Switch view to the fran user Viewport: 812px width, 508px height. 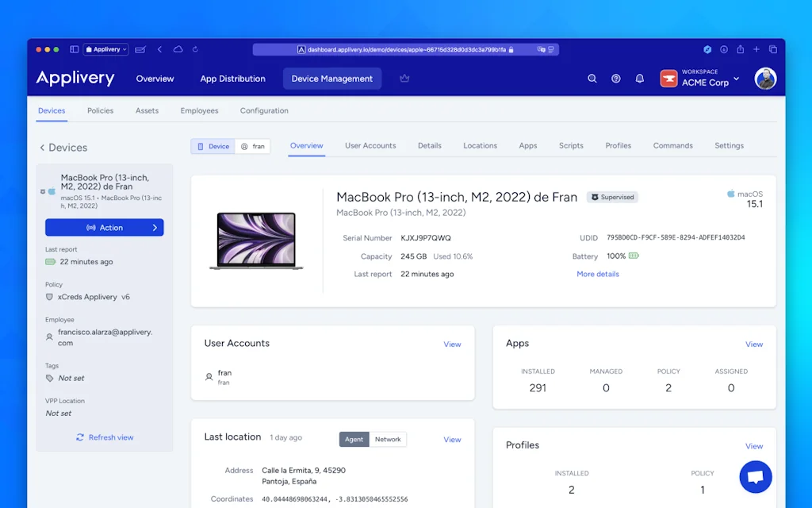[253, 146]
